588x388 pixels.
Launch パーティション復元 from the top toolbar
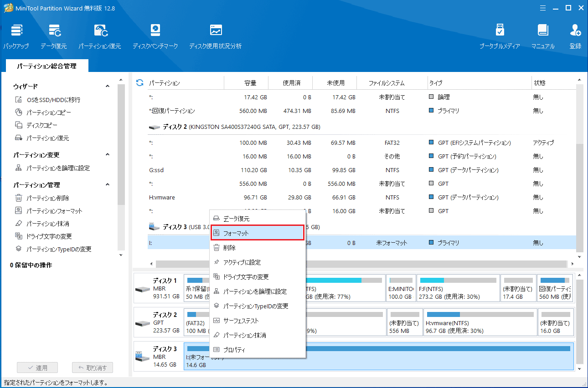pyautogui.click(x=99, y=36)
